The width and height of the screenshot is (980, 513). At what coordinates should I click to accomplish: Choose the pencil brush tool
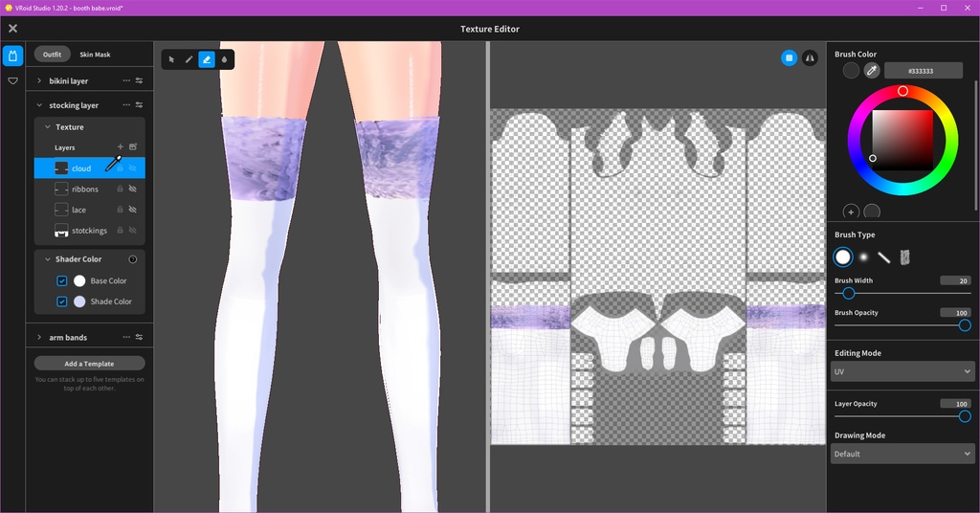click(189, 59)
